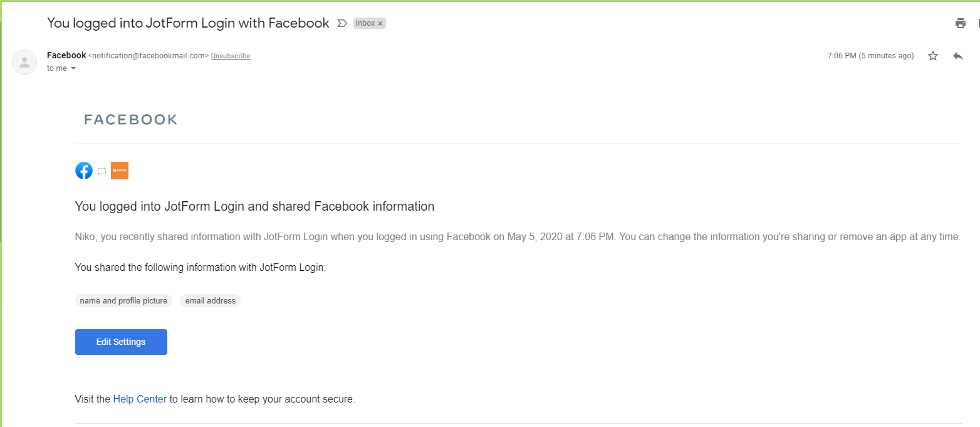Click the Facebook "f" logo icon

pos(83,170)
